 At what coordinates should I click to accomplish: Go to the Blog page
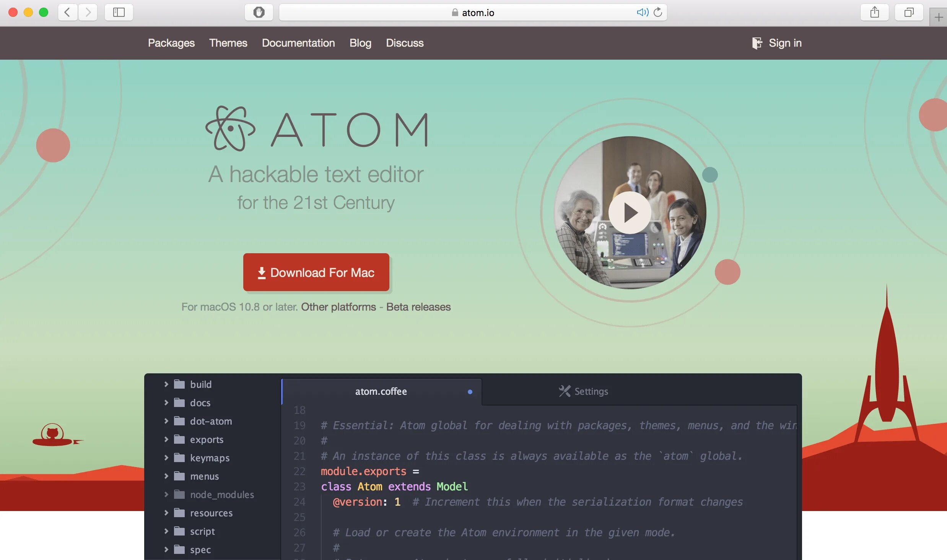(x=360, y=43)
